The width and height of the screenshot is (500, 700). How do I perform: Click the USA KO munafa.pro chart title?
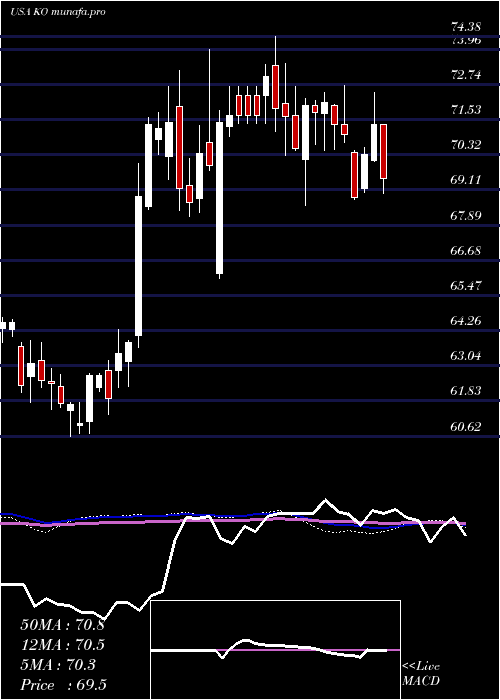click(58, 12)
